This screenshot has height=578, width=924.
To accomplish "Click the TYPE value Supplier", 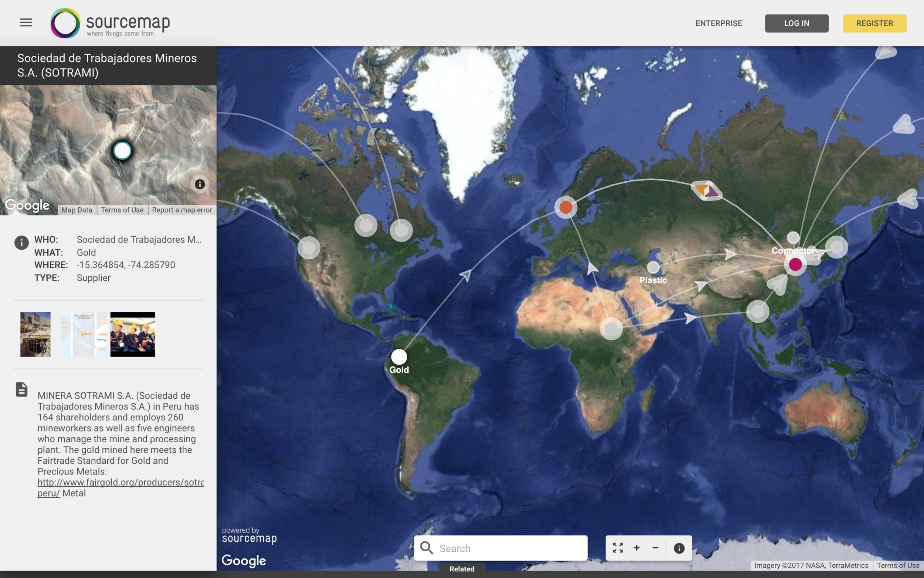I will point(94,278).
